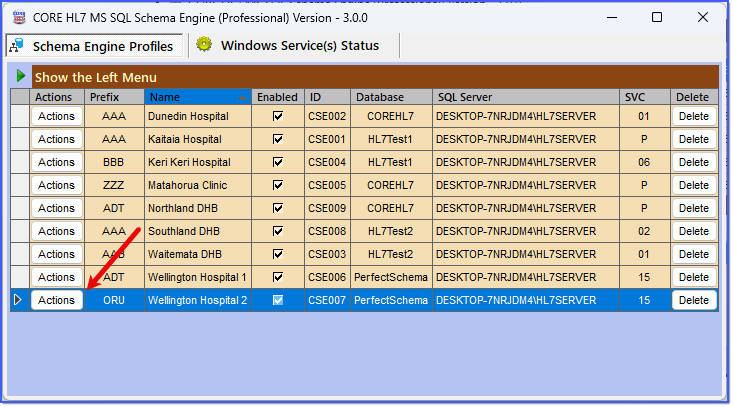
Task: Delete the Waitemata DHB profile
Action: (694, 254)
